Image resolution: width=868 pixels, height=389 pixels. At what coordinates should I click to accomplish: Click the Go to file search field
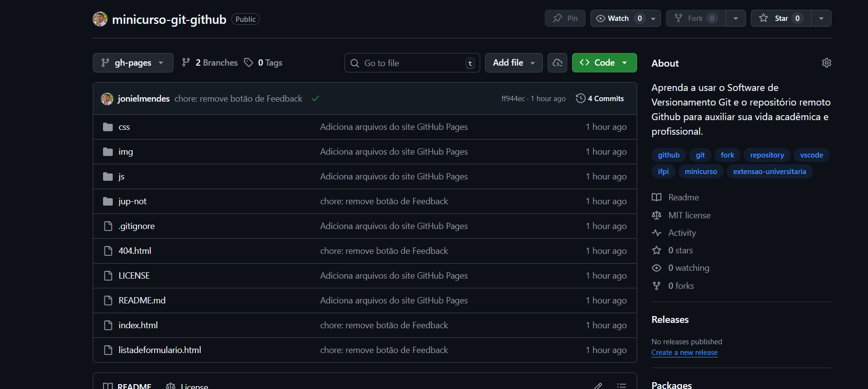412,63
